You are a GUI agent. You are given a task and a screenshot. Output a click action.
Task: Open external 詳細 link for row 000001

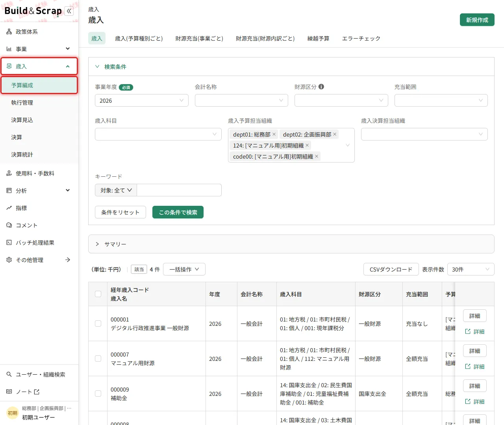click(x=475, y=332)
